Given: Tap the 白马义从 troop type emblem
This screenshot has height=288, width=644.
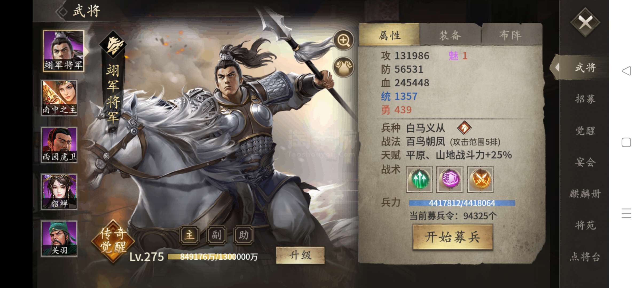Looking at the screenshot, I should (464, 128).
